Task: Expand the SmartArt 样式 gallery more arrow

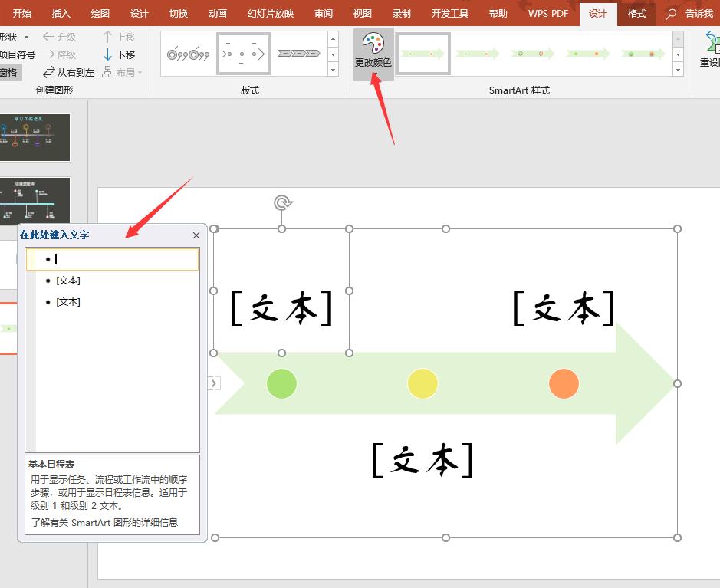Action: [x=677, y=70]
